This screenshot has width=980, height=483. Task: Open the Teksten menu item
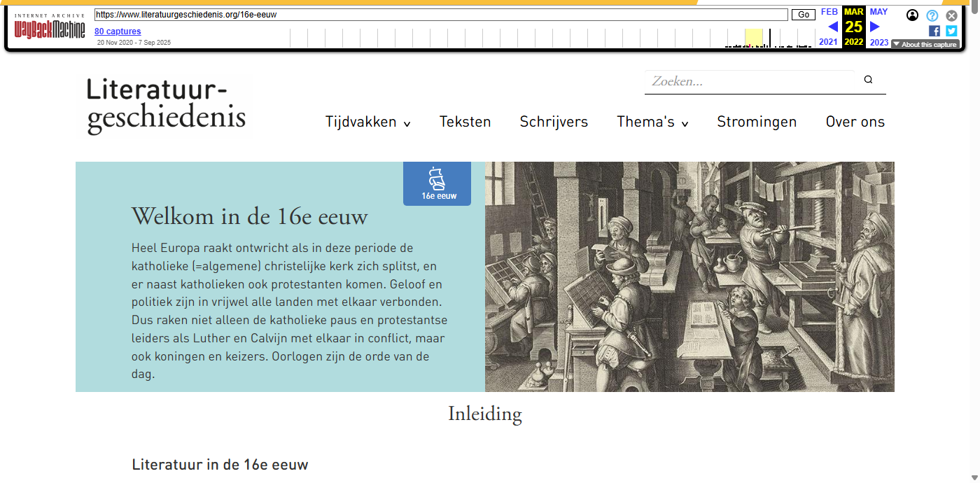pos(465,122)
